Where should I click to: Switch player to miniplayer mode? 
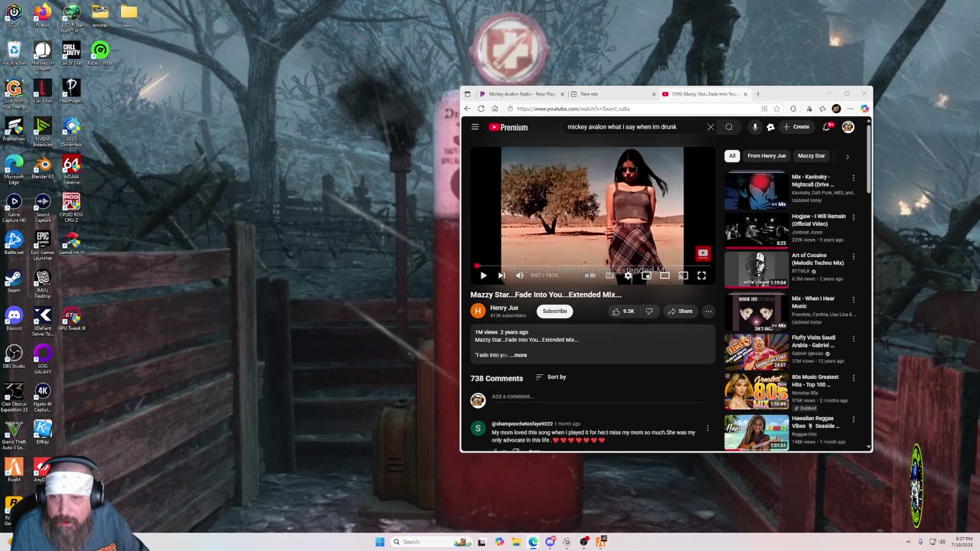646,275
